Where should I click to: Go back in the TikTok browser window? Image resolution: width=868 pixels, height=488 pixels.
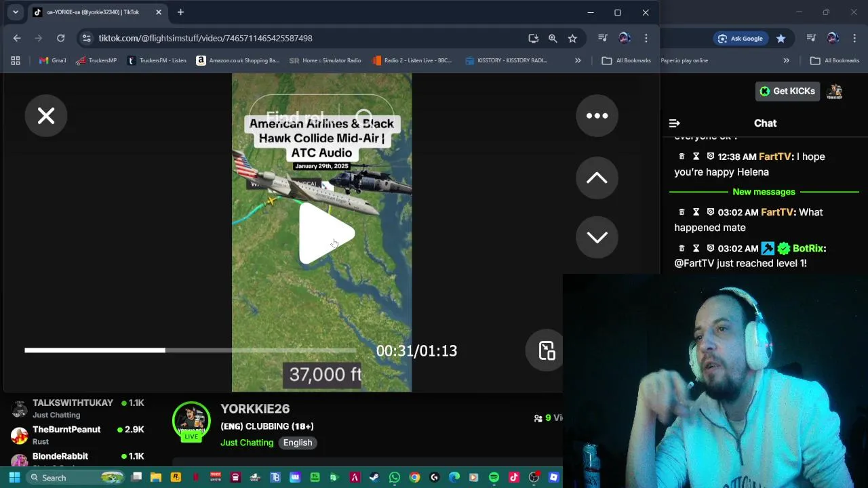tap(17, 38)
